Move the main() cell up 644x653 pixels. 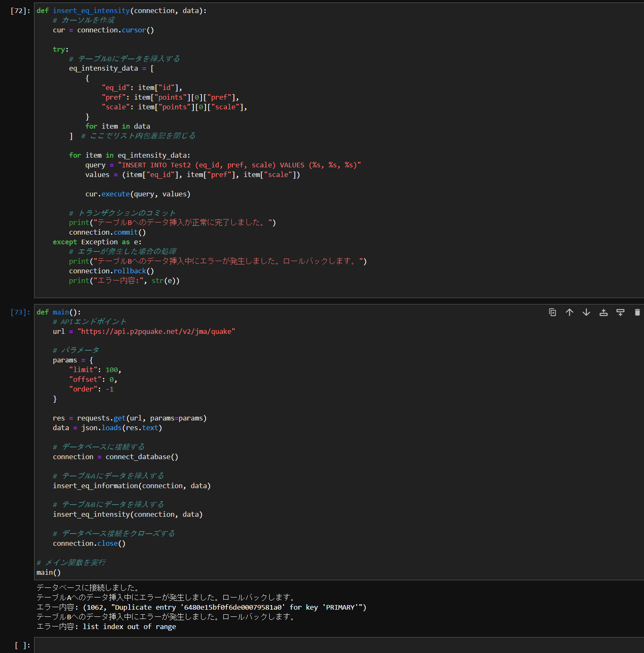click(569, 312)
